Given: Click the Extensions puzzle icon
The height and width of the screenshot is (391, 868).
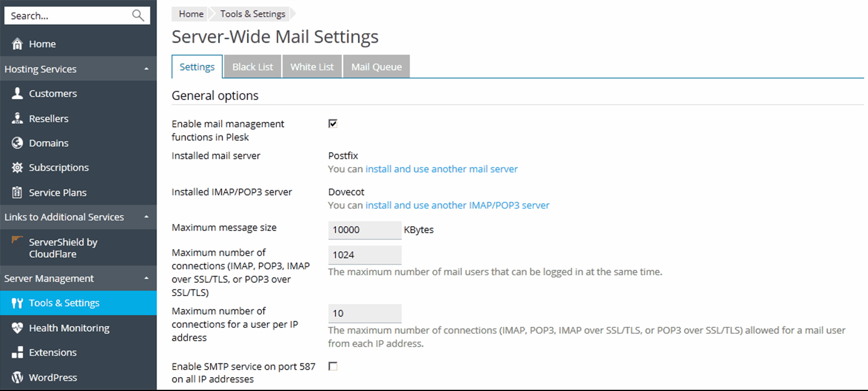Looking at the screenshot, I should point(17,352).
